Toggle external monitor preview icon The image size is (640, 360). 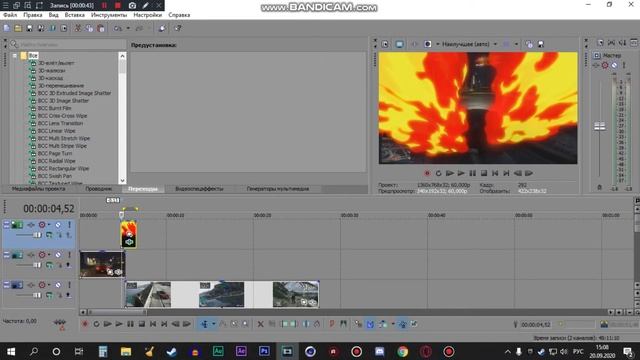pyautogui.click(x=400, y=44)
